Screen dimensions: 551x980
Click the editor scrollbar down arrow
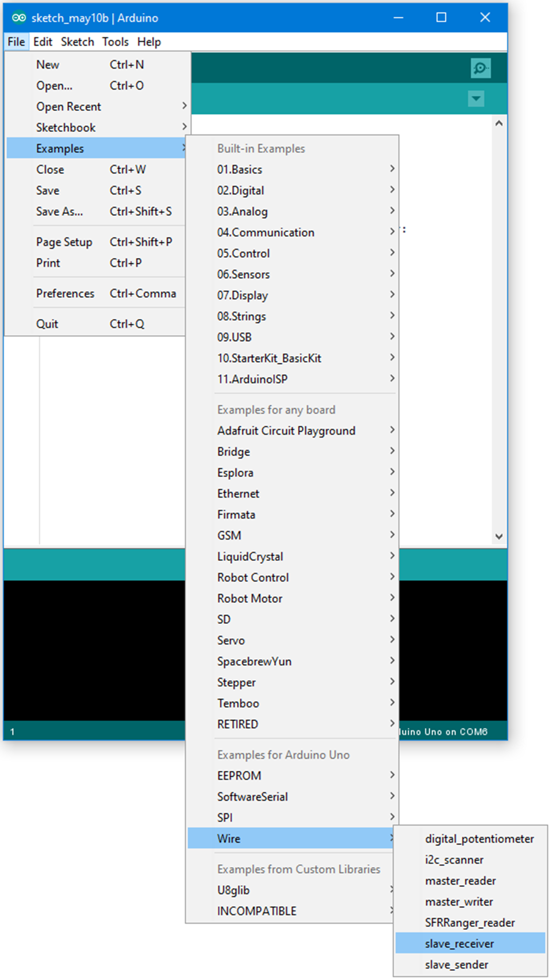pos(499,536)
